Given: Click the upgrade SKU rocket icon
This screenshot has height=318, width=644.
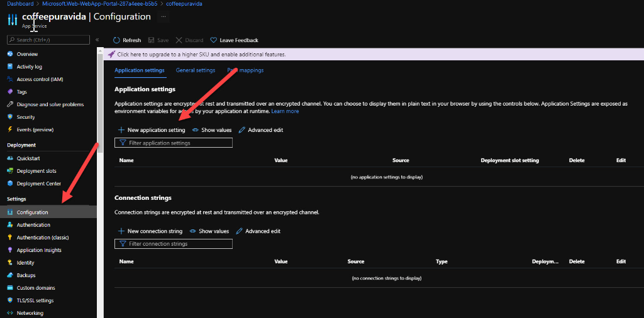Looking at the screenshot, I should tap(111, 54).
